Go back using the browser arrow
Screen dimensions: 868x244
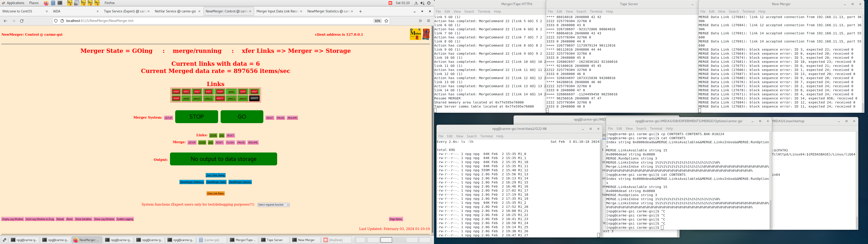[5, 21]
